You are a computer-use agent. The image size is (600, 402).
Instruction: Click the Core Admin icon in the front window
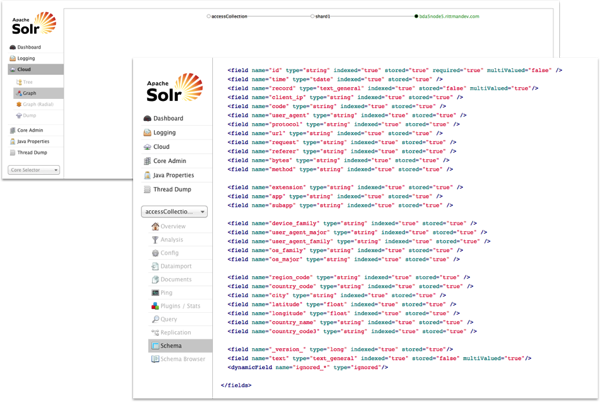[x=147, y=161]
